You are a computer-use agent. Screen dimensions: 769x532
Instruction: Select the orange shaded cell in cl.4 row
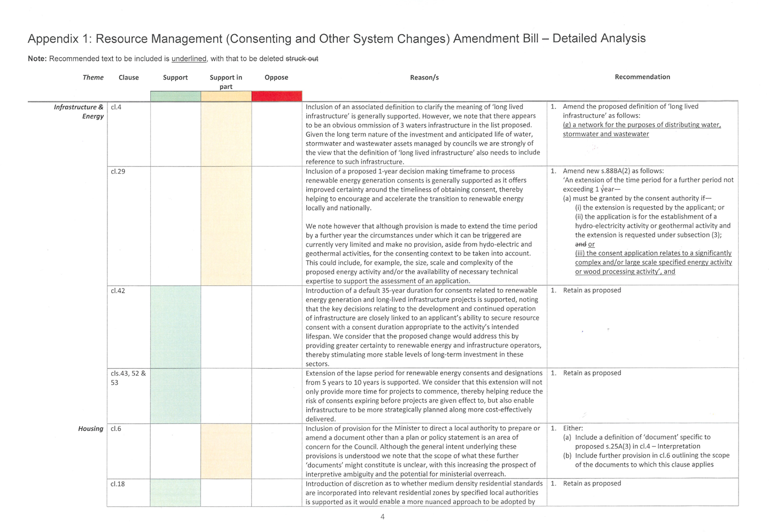(226, 134)
